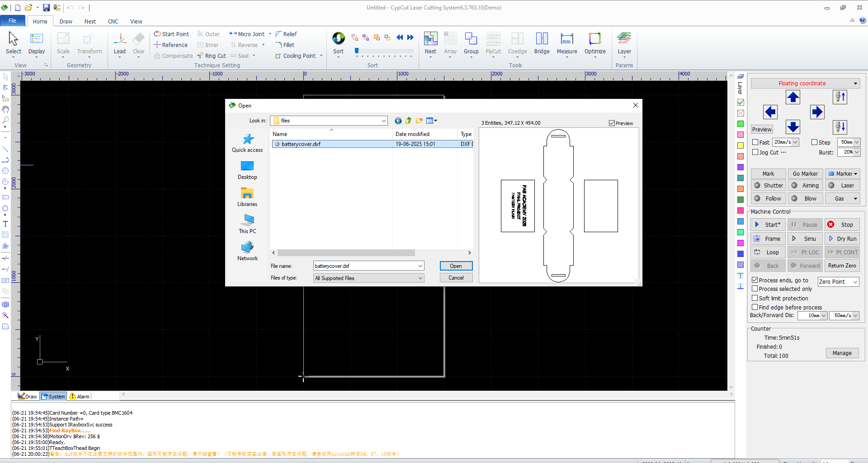The width and height of the screenshot is (868, 463).
Task: Go up one folder level in Open dialog
Action: (409, 121)
